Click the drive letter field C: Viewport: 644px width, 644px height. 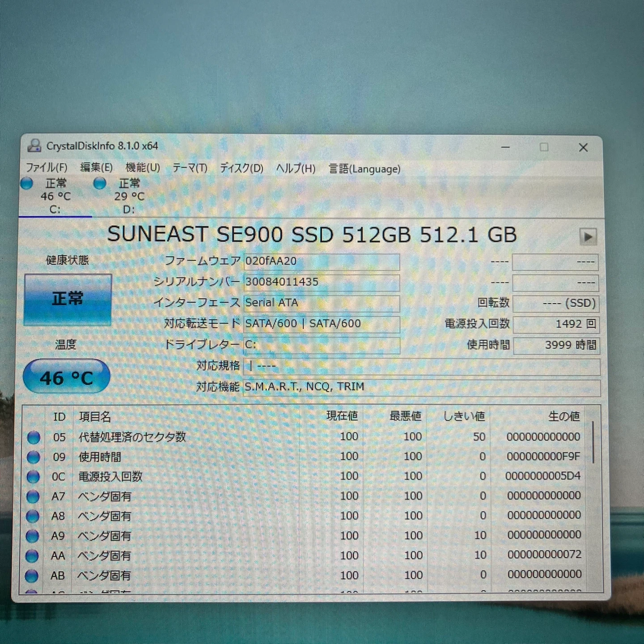(x=322, y=345)
